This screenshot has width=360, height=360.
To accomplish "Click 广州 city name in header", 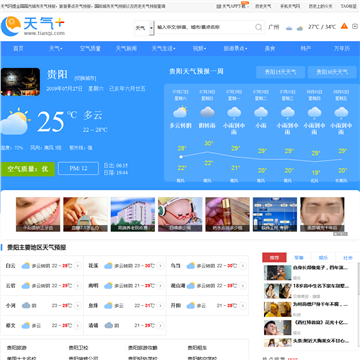I will (x=273, y=27).
